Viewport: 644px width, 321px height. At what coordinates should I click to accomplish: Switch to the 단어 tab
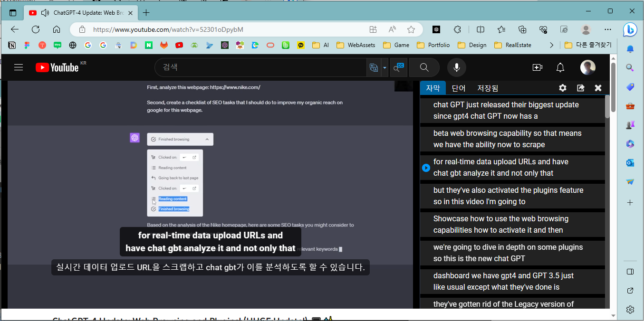[x=459, y=88]
